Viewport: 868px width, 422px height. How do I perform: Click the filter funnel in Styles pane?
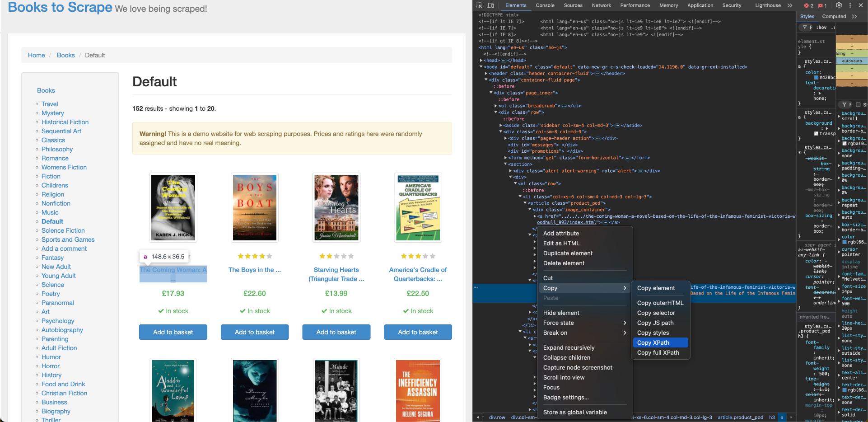point(804,27)
